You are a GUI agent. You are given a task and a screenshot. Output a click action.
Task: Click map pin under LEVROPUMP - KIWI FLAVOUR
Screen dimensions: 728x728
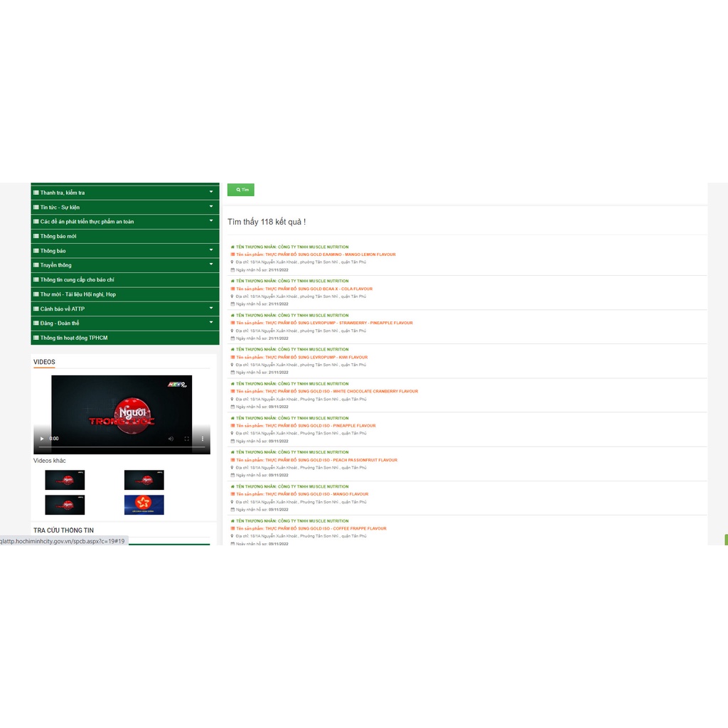click(x=232, y=365)
